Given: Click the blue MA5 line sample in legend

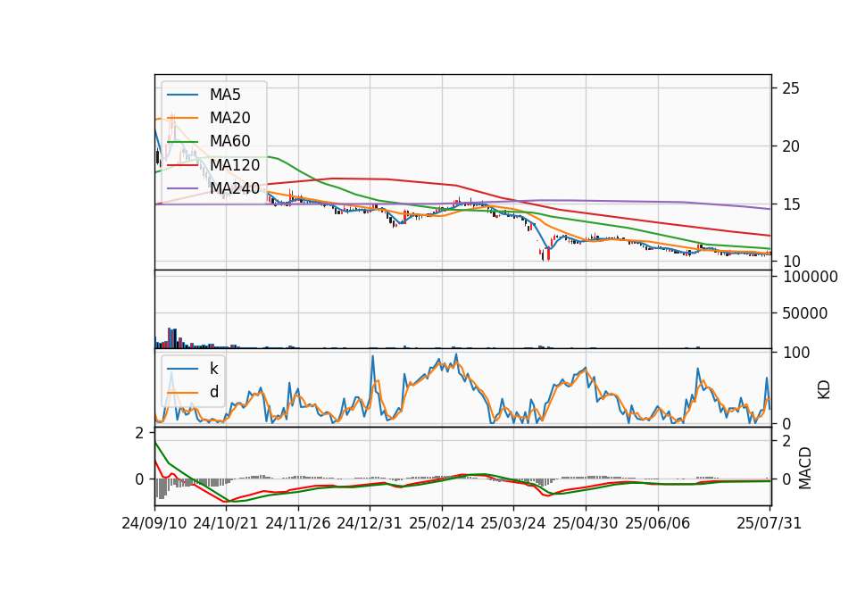Looking at the screenshot, I should coord(182,96).
